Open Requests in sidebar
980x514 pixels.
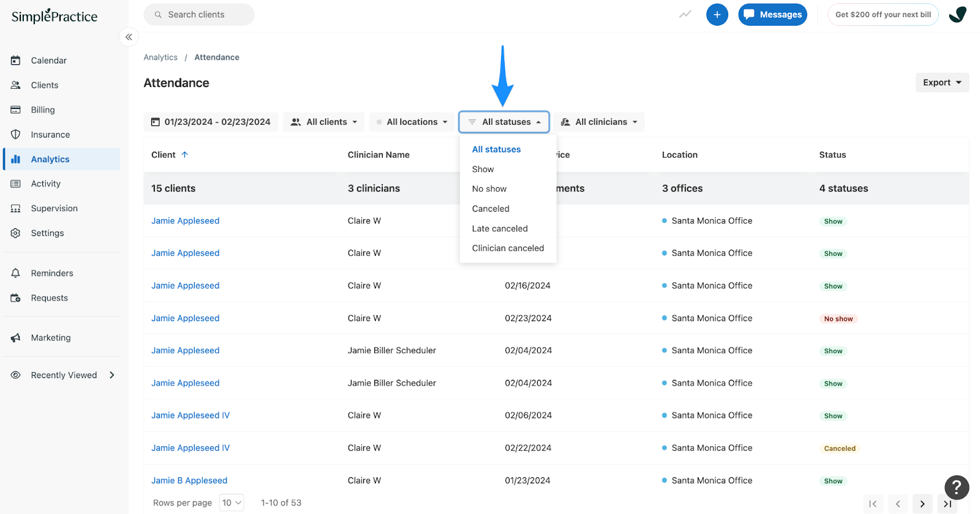coord(49,298)
